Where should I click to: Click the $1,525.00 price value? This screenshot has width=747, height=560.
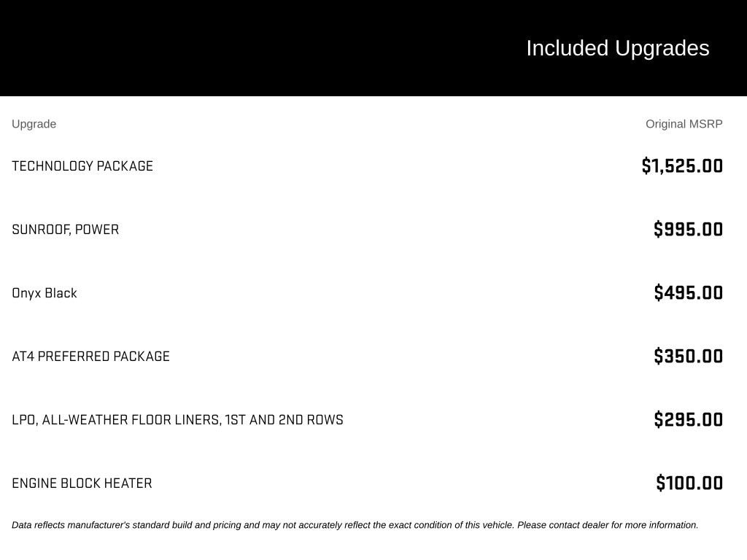click(682, 166)
